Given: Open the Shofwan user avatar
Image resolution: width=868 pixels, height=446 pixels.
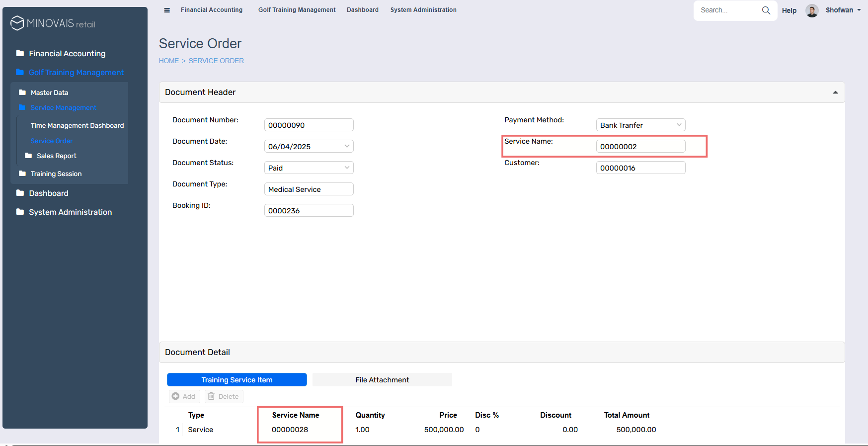Looking at the screenshot, I should click(x=812, y=10).
